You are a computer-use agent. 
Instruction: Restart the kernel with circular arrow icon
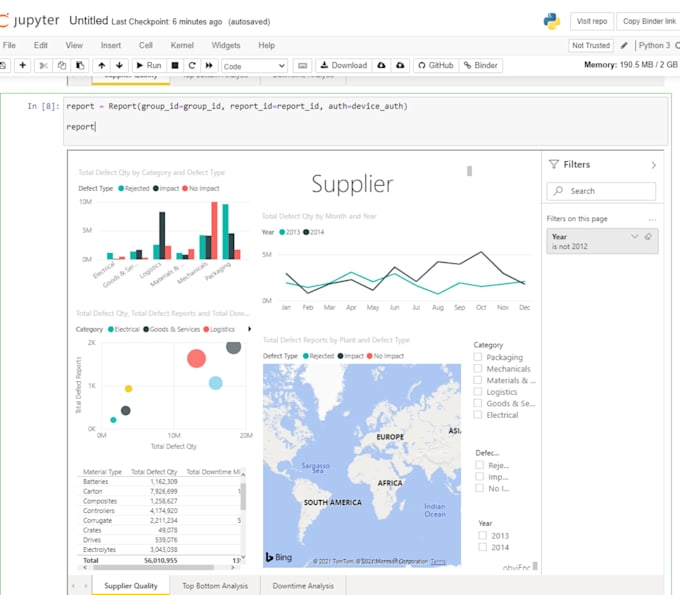click(x=192, y=65)
